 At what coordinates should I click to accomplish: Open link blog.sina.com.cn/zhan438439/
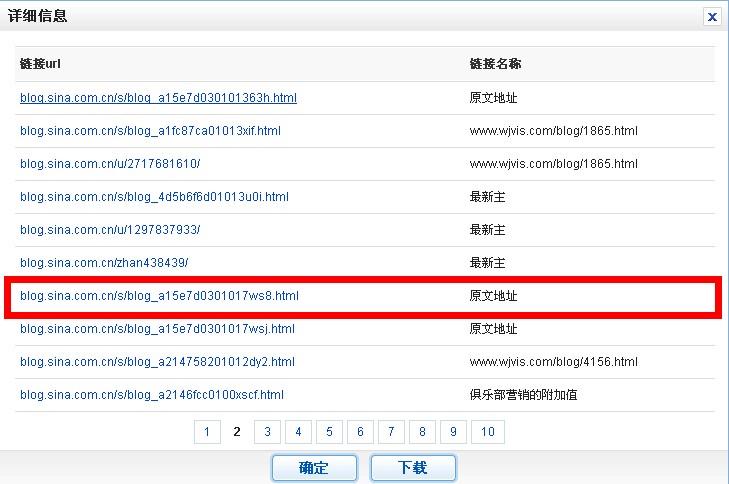pos(104,263)
